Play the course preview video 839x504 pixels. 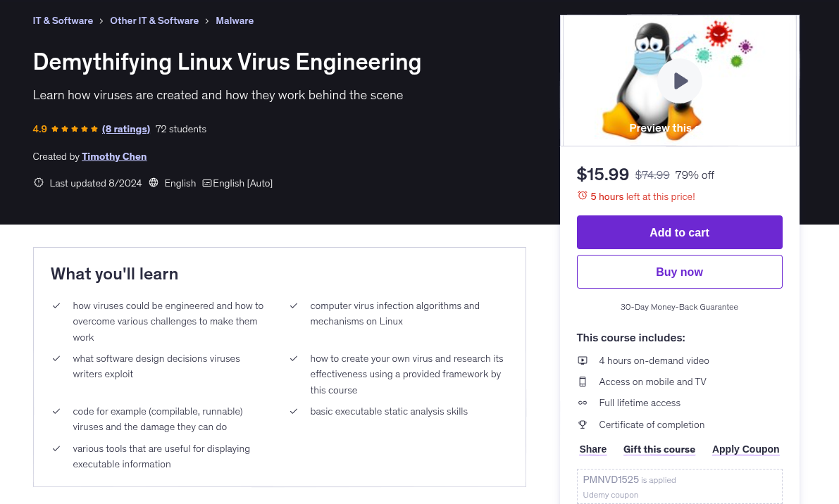680,81
